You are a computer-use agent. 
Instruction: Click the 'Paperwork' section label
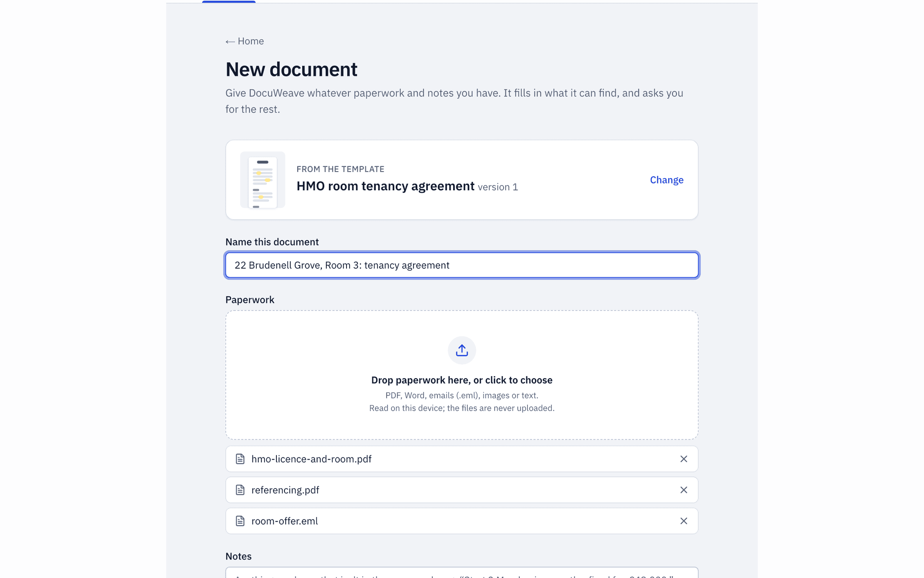click(250, 300)
